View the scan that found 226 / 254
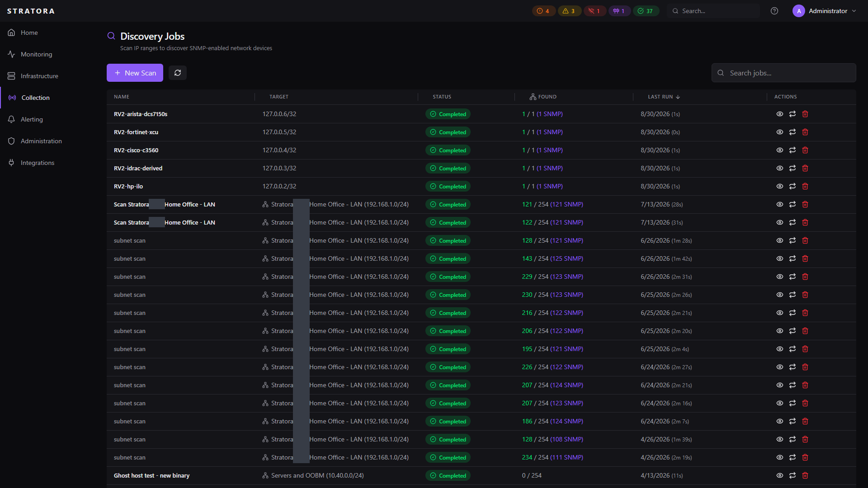 tap(780, 367)
